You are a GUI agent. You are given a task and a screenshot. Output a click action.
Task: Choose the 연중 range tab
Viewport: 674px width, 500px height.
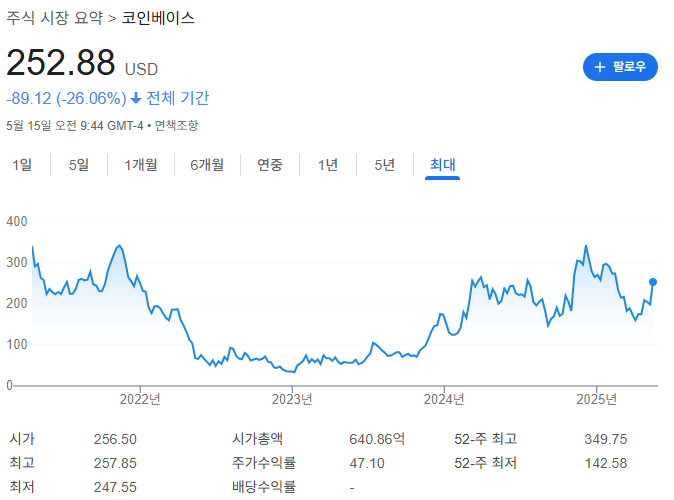[270, 165]
